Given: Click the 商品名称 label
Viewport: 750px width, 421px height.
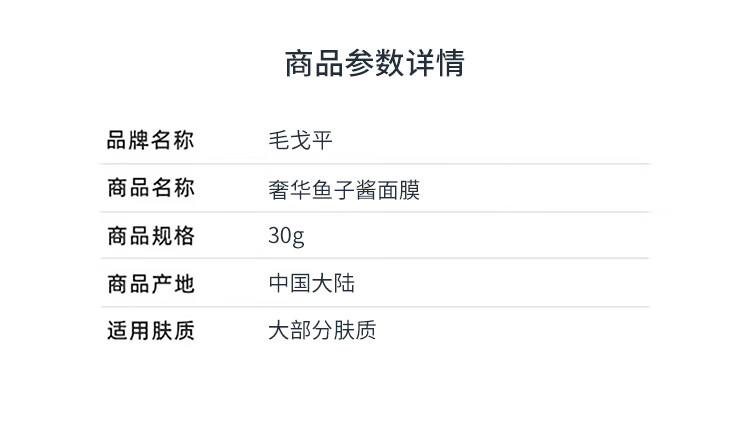Looking at the screenshot, I should pos(150,188).
